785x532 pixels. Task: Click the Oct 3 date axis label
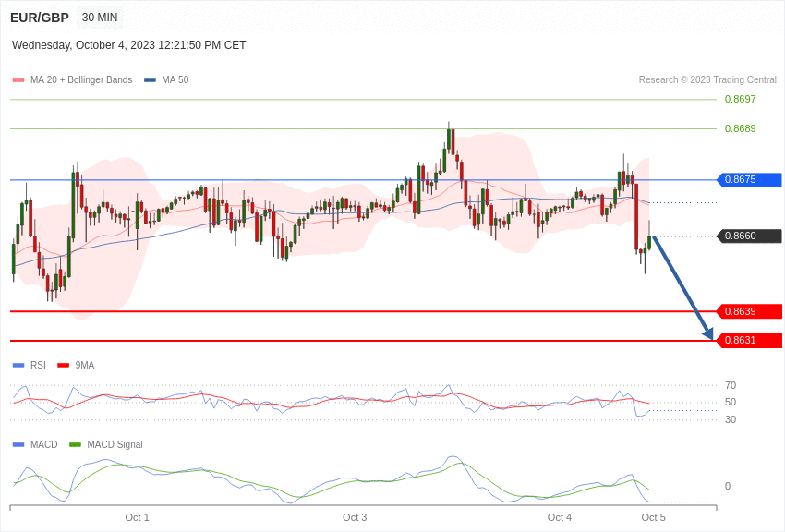click(x=355, y=517)
